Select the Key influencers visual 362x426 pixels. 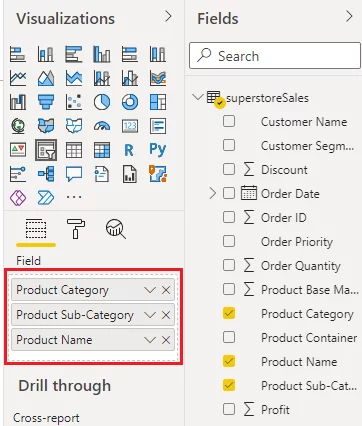[x=18, y=174]
